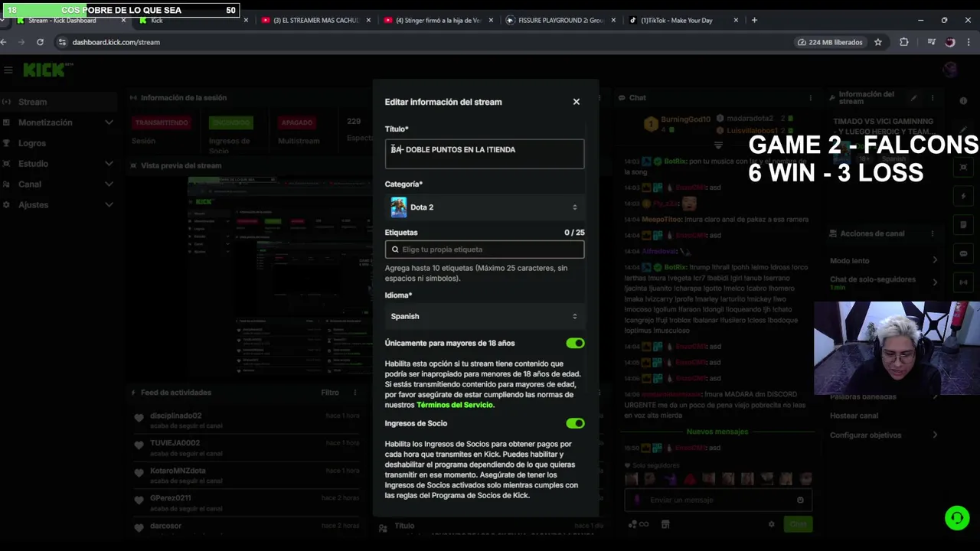The width and height of the screenshot is (980, 551).
Task: Click the Kick logo
Action: point(47,70)
